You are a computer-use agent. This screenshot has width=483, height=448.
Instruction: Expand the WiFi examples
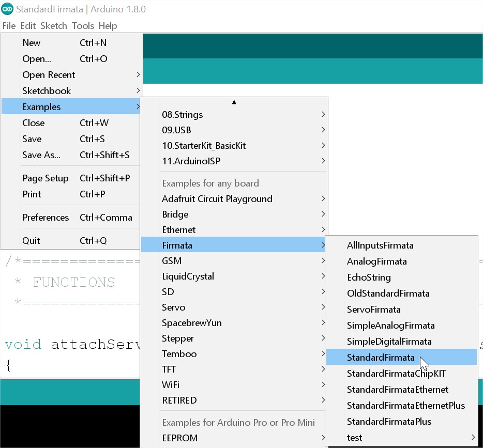coord(234,385)
